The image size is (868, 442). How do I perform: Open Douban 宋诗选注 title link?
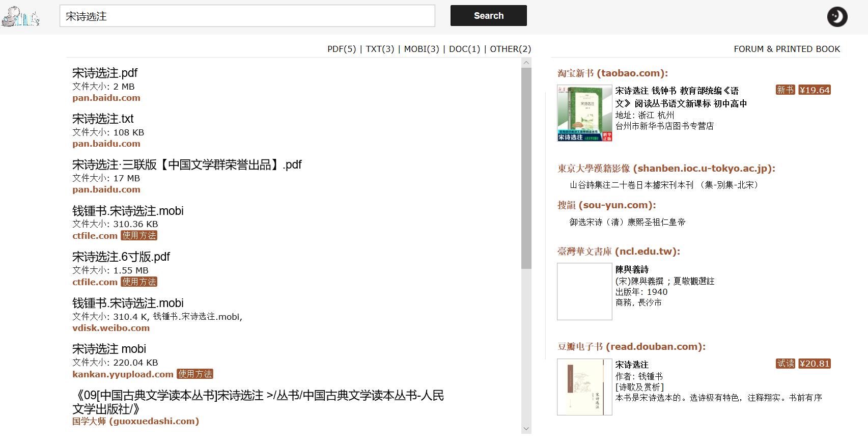click(632, 365)
